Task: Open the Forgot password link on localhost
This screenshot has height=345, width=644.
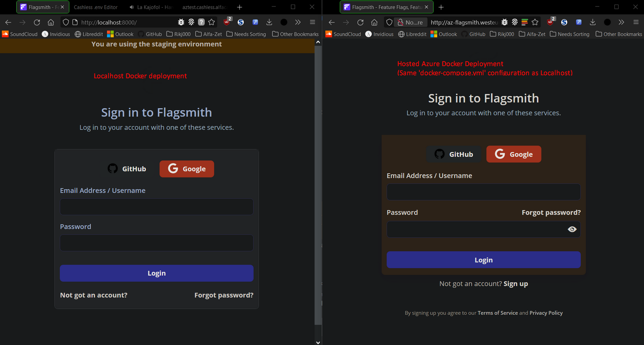Action: click(x=224, y=295)
